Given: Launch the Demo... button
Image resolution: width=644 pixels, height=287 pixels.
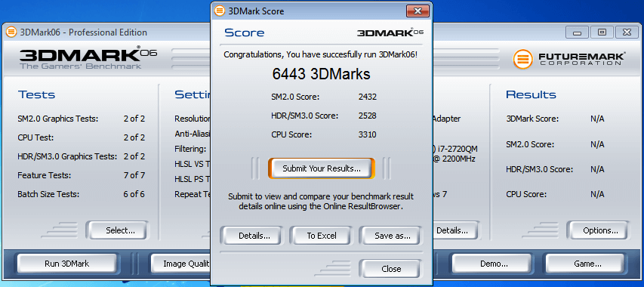Looking at the screenshot, I should (493, 264).
